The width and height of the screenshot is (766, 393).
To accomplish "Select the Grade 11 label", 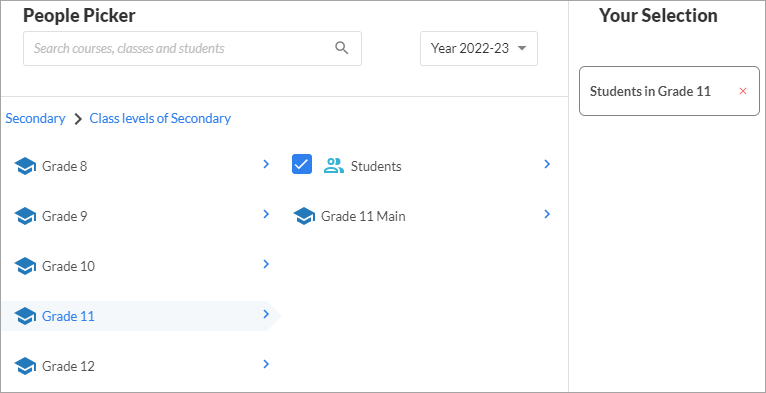I will point(68,316).
